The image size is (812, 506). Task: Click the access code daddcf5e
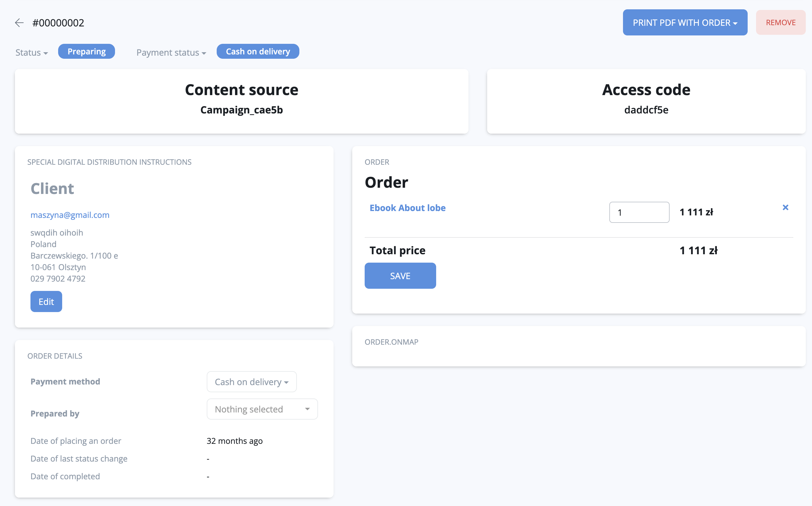(646, 110)
